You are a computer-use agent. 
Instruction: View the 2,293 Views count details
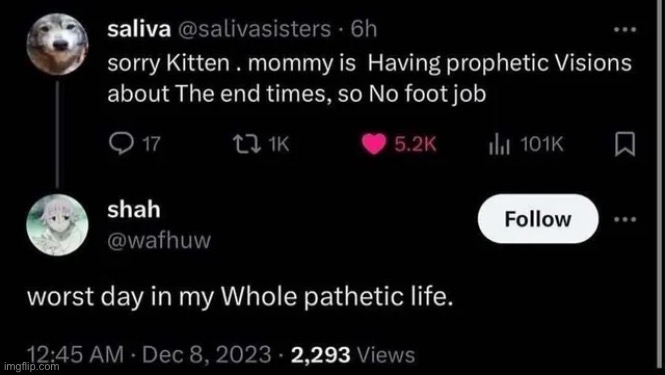tap(353, 355)
